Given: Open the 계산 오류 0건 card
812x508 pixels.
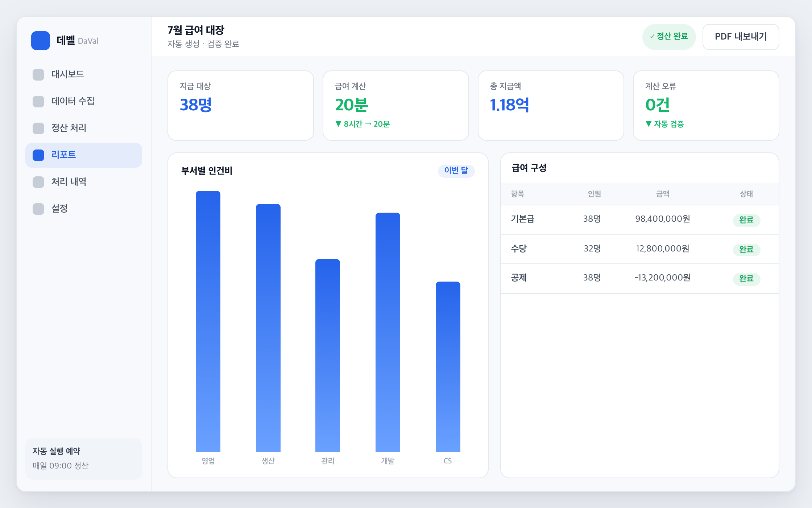Looking at the screenshot, I should point(706,106).
